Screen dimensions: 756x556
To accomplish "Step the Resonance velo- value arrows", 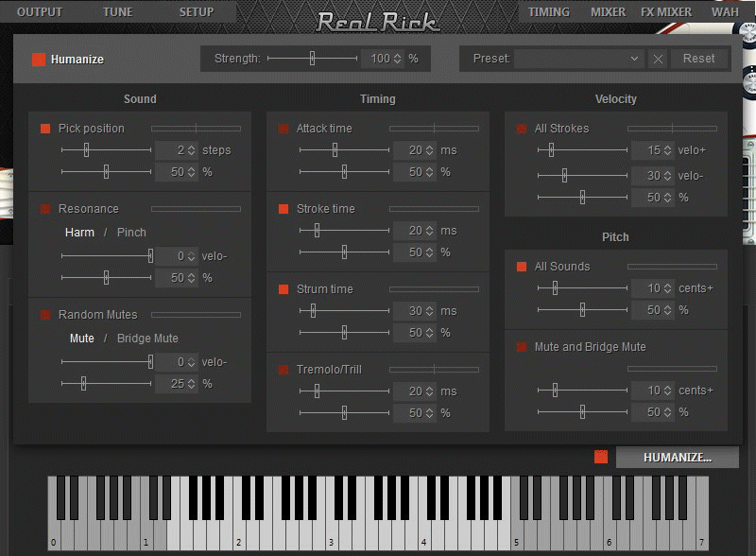I will pos(192,256).
